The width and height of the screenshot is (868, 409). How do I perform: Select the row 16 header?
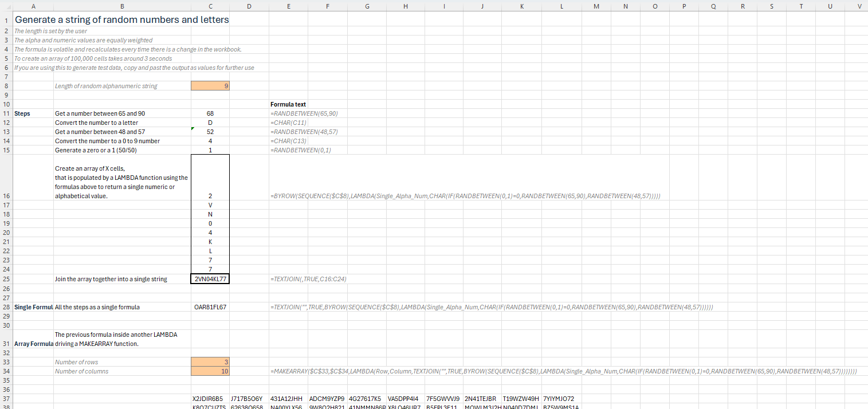pyautogui.click(x=6, y=196)
